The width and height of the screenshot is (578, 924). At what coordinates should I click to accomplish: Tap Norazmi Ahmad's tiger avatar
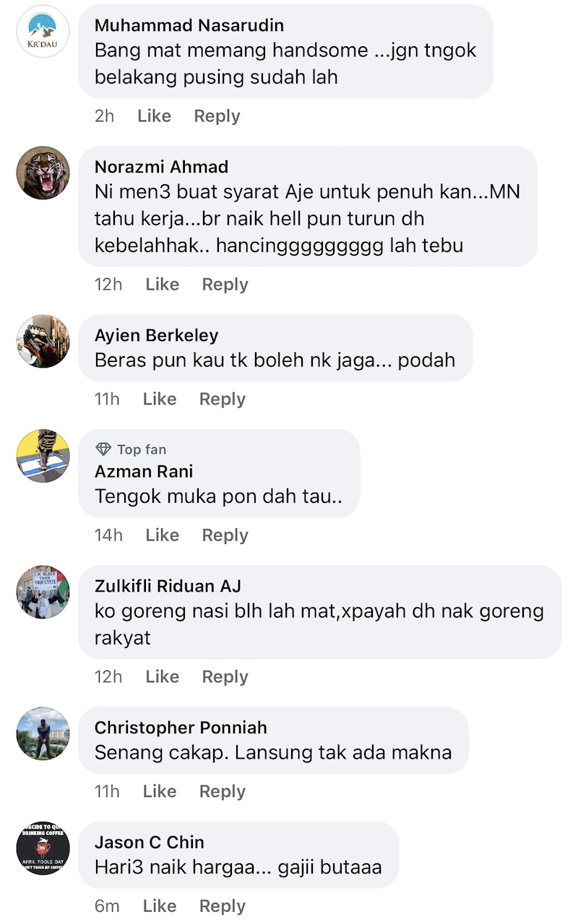(x=43, y=173)
